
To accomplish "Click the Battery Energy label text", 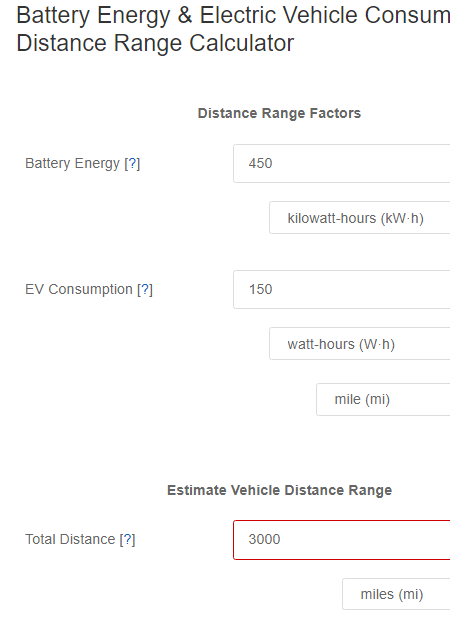I will [x=72, y=163].
